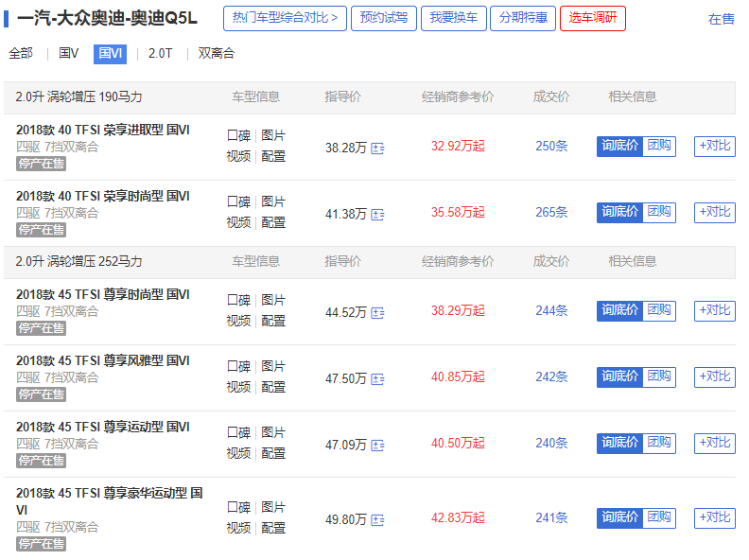Open 2018款 45 TFSI 尊享豪华运动型 国VI model
The width and height of the screenshot is (749, 560).
(110, 501)
